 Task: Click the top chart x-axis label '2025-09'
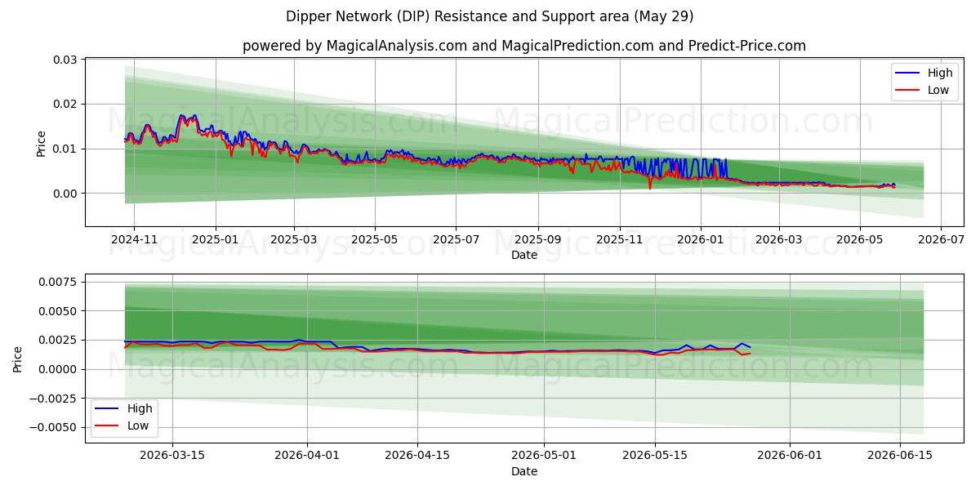point(538,241)
